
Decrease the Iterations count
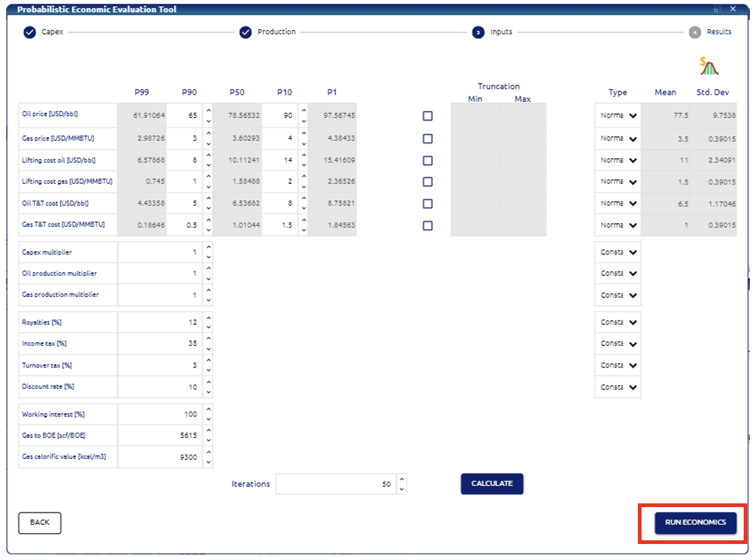coord(402,489)
